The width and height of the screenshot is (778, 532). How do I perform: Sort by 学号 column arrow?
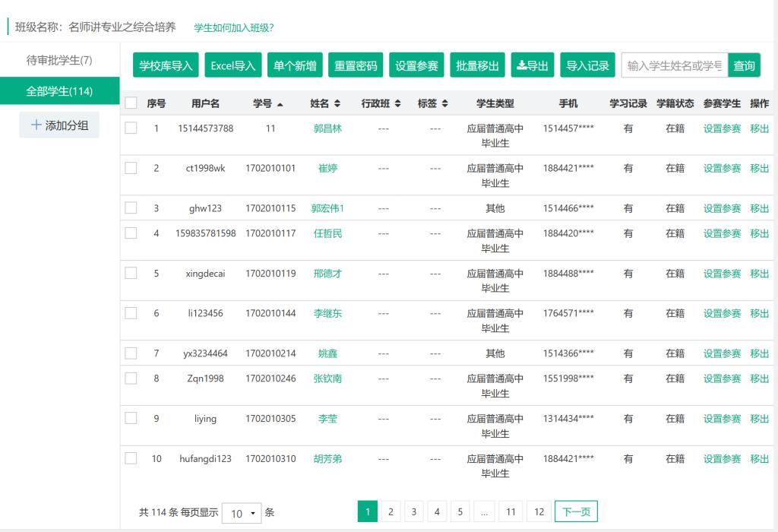280,103
